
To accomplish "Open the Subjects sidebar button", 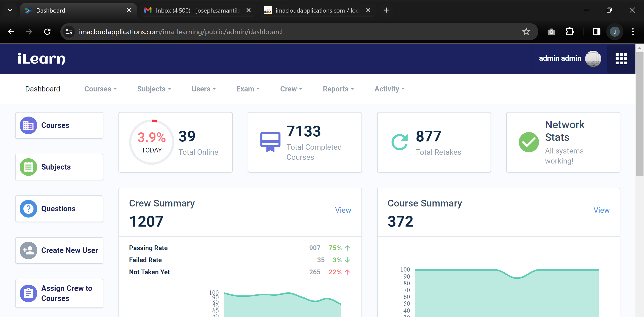I will point(59,167).
